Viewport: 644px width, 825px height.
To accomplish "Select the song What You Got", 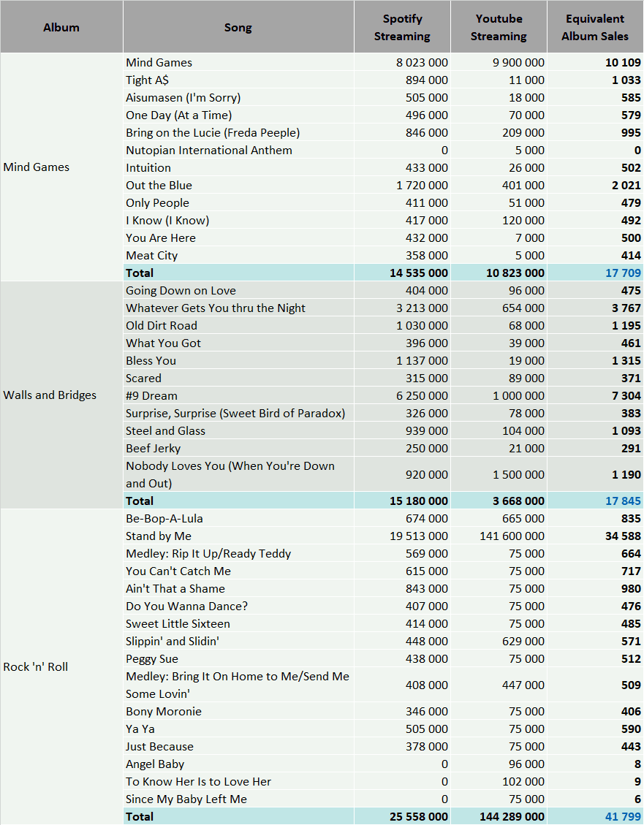I will coord(238,343).
